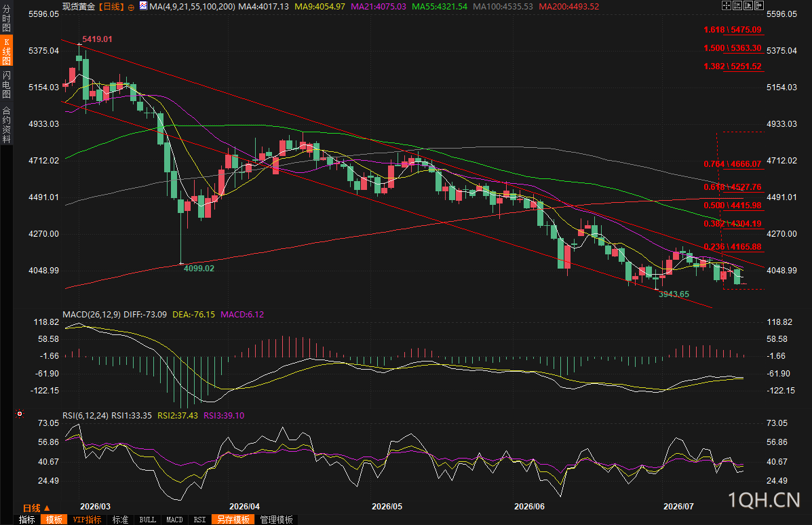Click the MA indicator chart icon
This screenshot has width=812, height=525.
143,6
